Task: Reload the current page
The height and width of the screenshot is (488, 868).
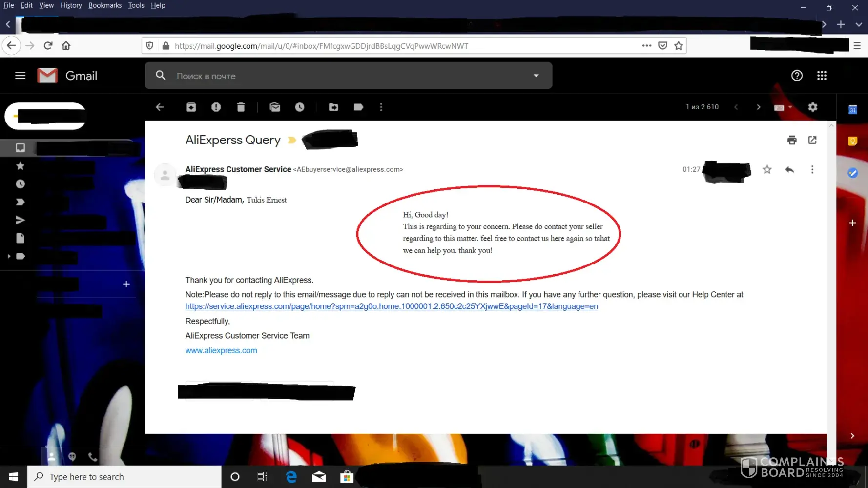Action: tap(48, 45)
